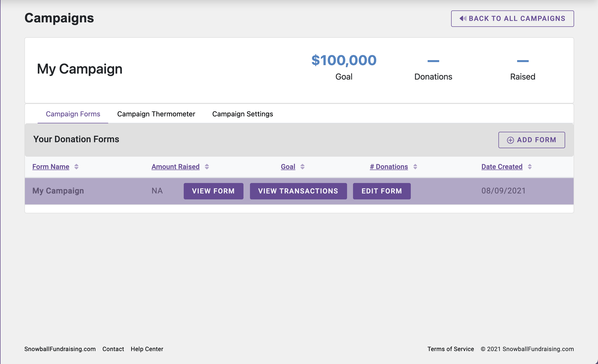
Task: Visit the Help Center link
Action: [147, 349]
